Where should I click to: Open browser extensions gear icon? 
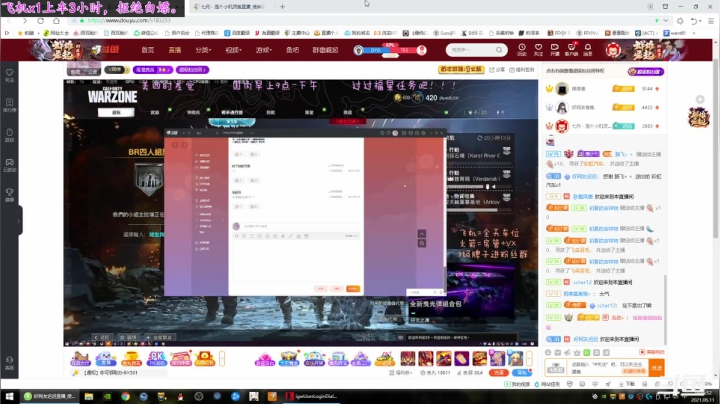point(680,21)
